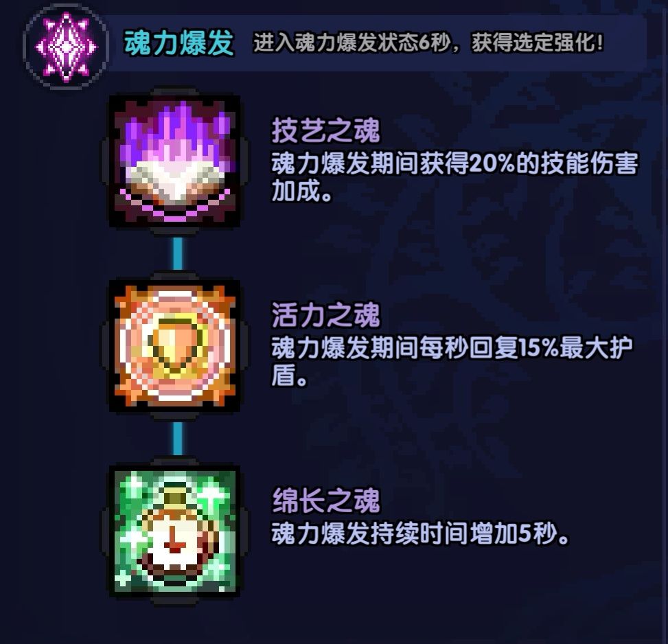Click the 活力之魂 upgrade name
Image resolution: width=668 pixels, height=644 pixels.
tap(325, 315)
